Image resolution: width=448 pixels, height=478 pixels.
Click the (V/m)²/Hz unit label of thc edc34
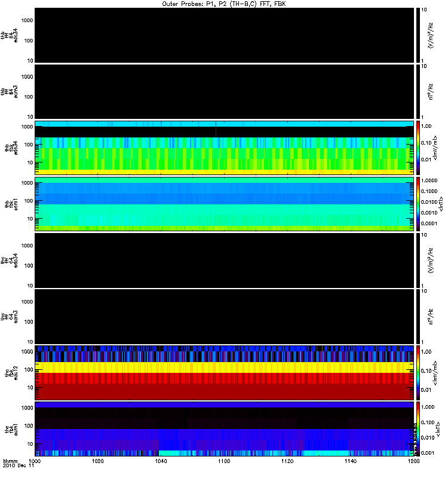[430, 261]
